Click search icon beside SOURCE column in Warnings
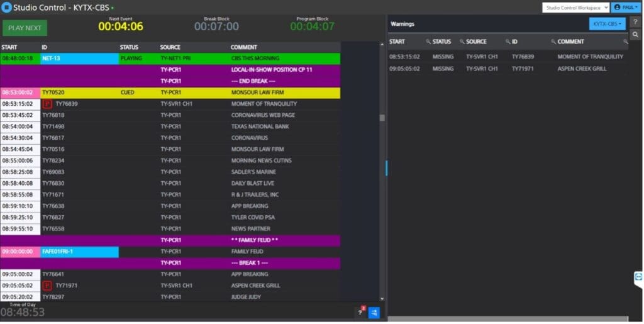 (462, 42)
